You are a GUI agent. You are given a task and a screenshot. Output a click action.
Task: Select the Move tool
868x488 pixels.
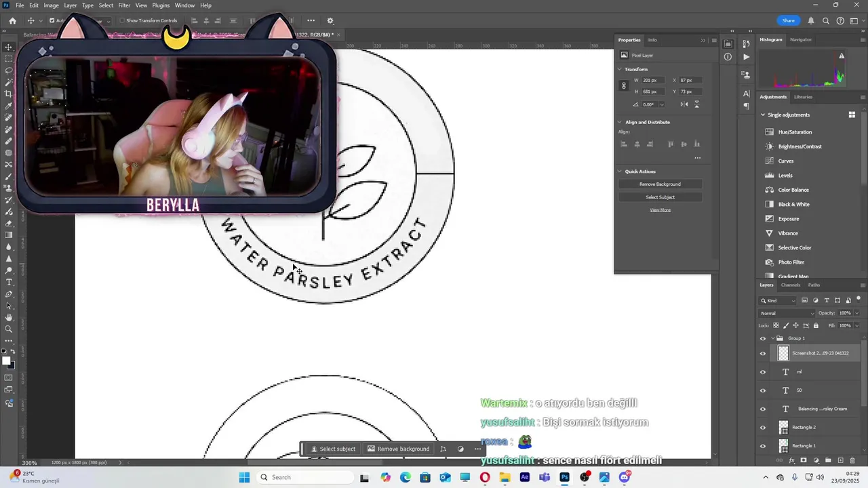tap(9, 47)
